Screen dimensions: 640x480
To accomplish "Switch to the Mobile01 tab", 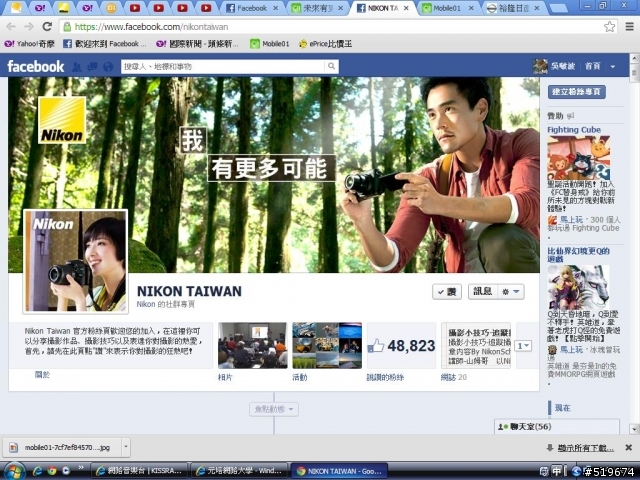I will 448,8.
